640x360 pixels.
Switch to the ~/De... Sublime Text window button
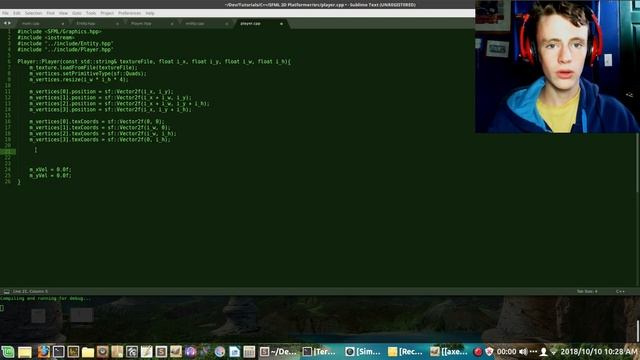[278, 351]
